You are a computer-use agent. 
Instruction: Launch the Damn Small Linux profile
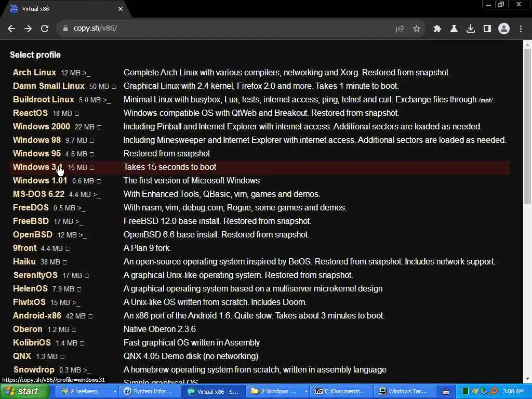tap(48, 86)
